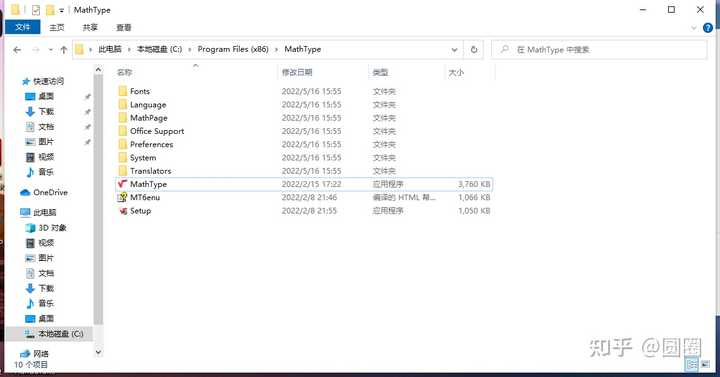Image resolution: width=720 pixels, height=377 pixels.
Task: Select the Office Support folder icon
Action: [x=123, y=131]
